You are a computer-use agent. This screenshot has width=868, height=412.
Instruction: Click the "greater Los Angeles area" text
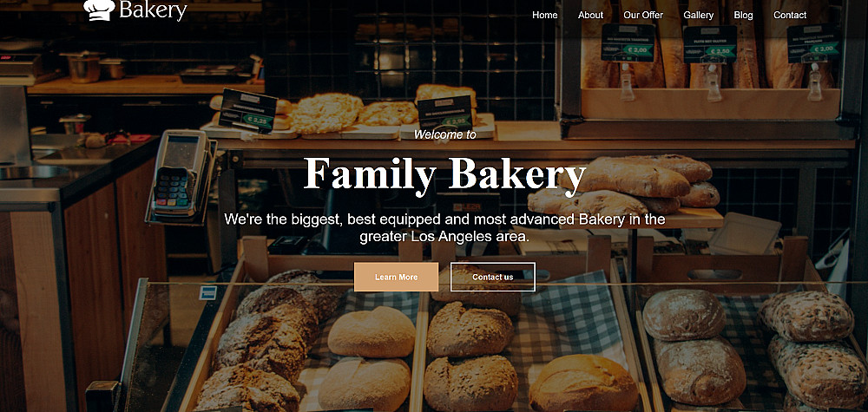coord(444,237)
